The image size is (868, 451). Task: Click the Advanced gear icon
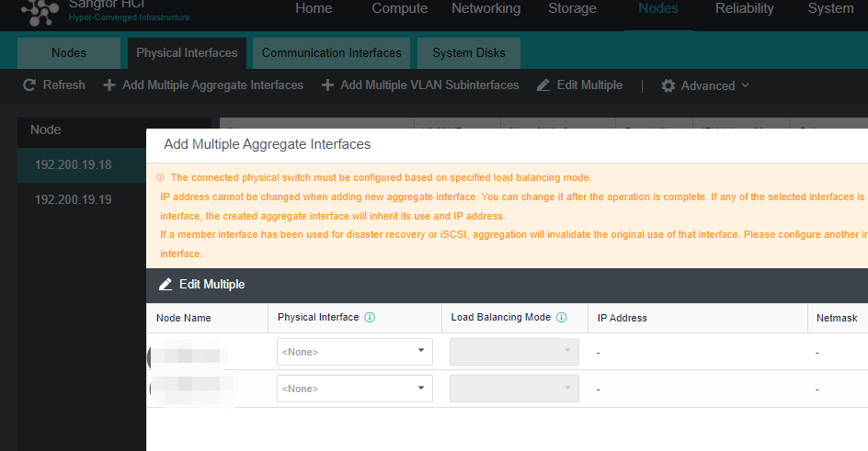coord(668,85)
